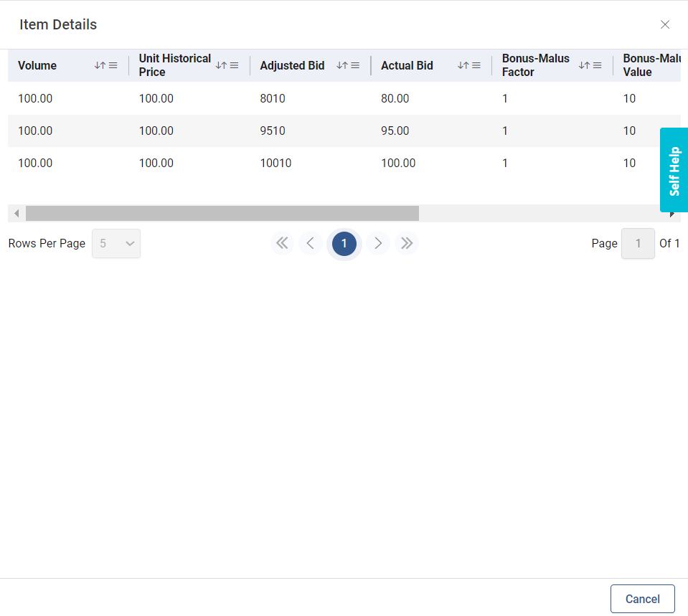Jump to last page of results
Image resolution: width=688 pixels, height=616 pixels.
pyautogui.click(x=407, y=244)
